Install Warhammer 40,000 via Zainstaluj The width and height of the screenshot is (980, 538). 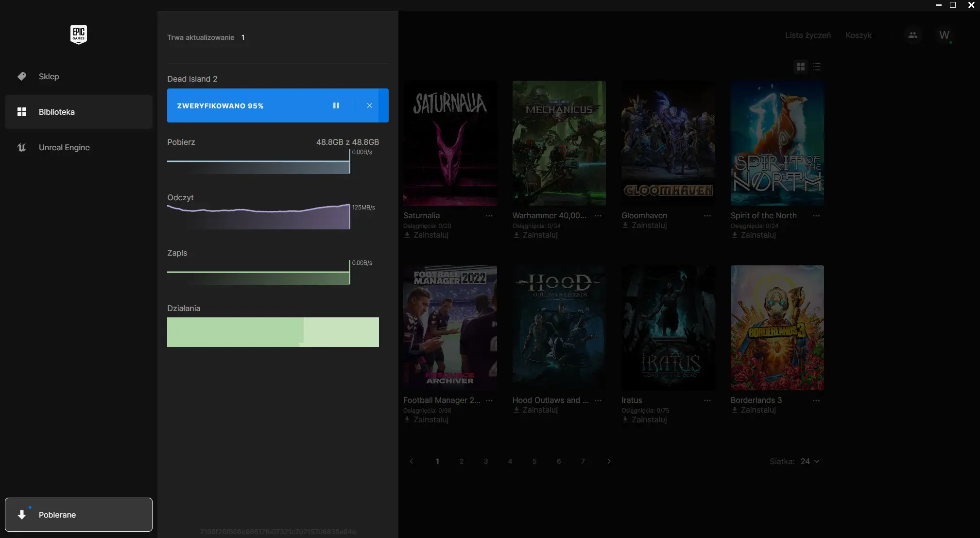pyautogui.click(x=535, y=235)
